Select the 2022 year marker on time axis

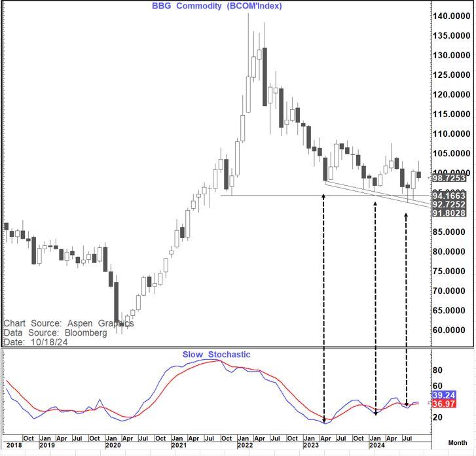(244, 445)
